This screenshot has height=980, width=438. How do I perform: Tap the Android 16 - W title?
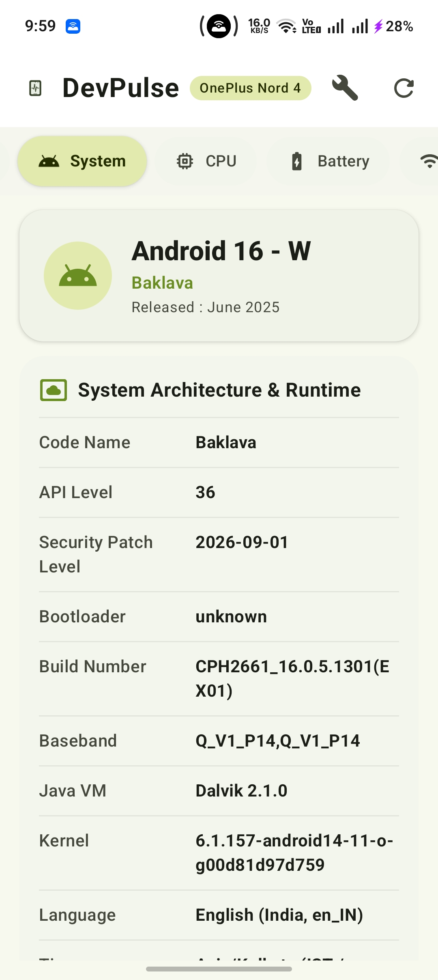(221, 250)
